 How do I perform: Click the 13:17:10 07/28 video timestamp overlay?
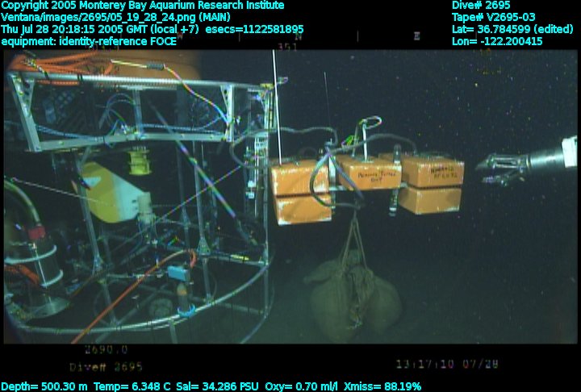441,364
